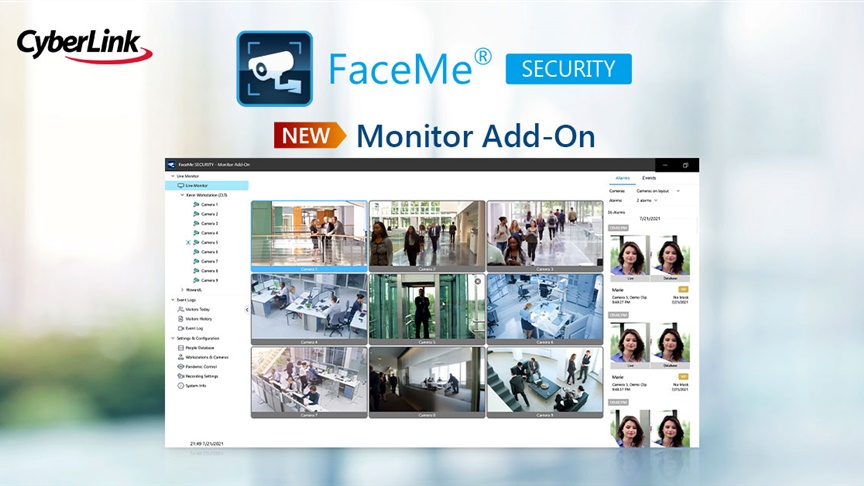Select the Camera 1 video feed
This screenshot has height=486, width=864.
point(309,234)
